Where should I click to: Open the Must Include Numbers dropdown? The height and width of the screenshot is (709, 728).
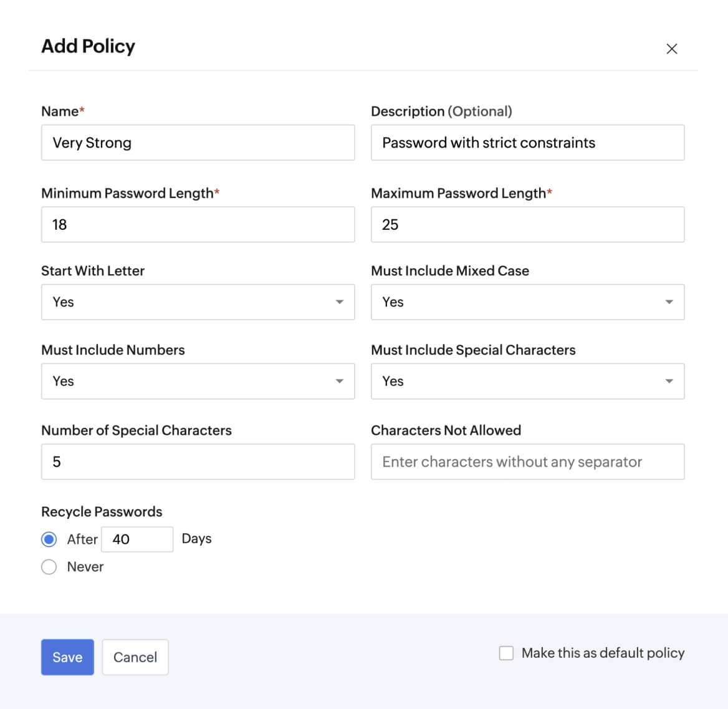coord(198,381)
